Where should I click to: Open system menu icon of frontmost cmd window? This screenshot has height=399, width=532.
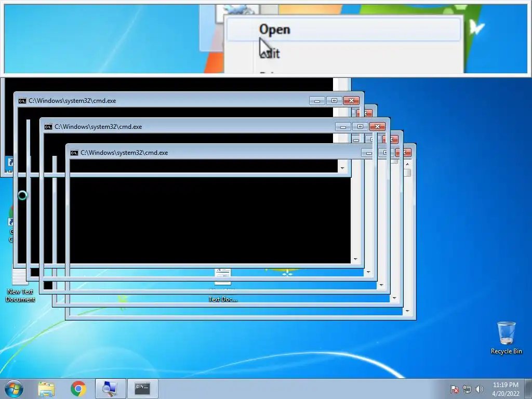tap(74, 153)
